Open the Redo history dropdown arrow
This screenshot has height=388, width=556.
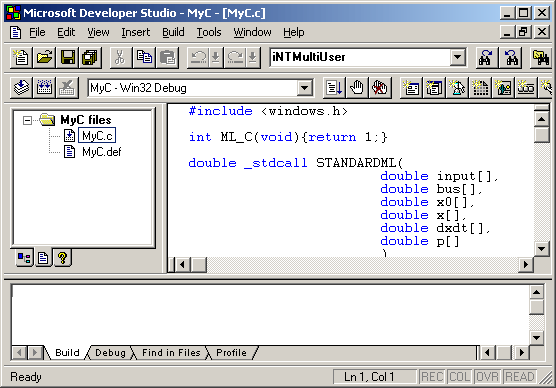tap(252, 57)
